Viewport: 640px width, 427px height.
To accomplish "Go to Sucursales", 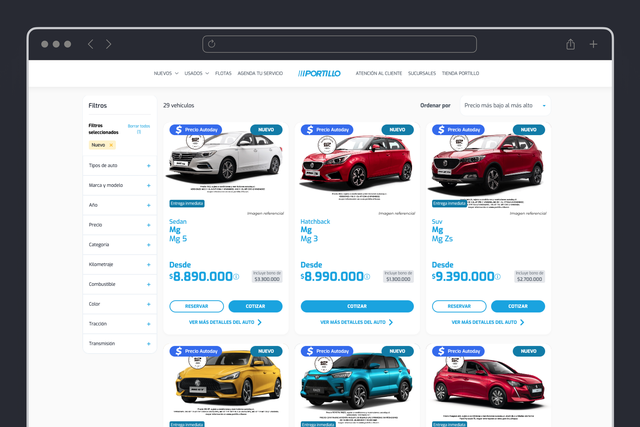I will pos(422,73).
